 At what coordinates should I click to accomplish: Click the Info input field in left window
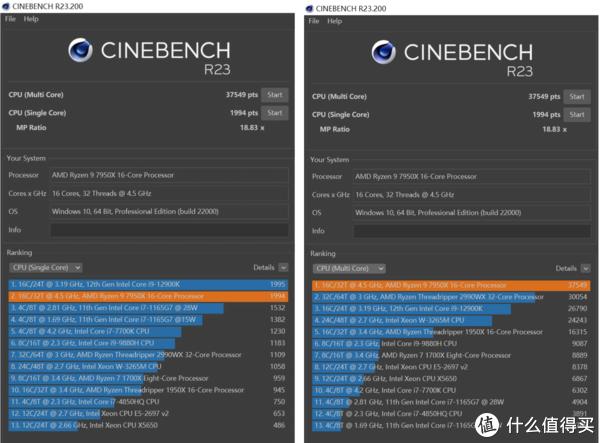pyautogui.click(x=170, y=230)
